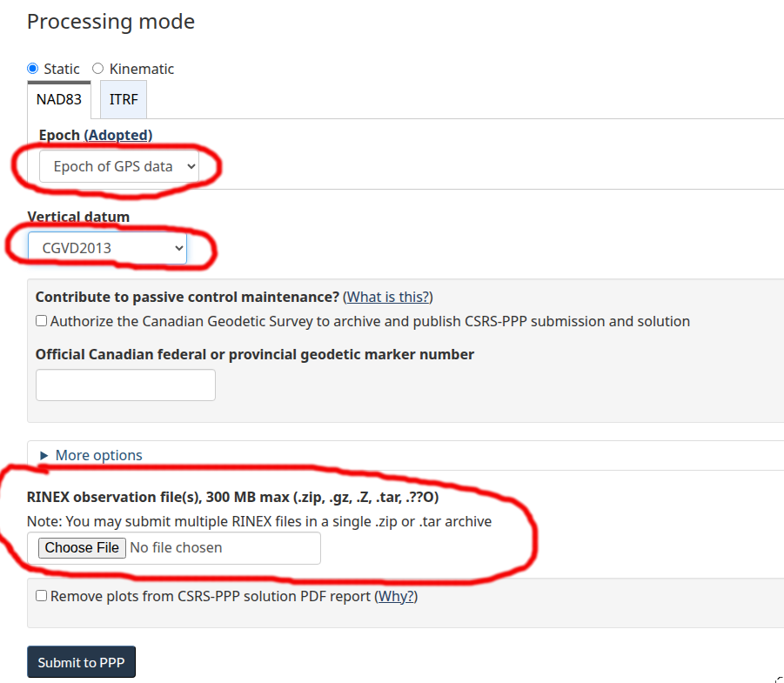Image resolution: width=784 pixels, height=683 pixels.
Task: Switch to the NAD83 tab
Action: [59, 99]
